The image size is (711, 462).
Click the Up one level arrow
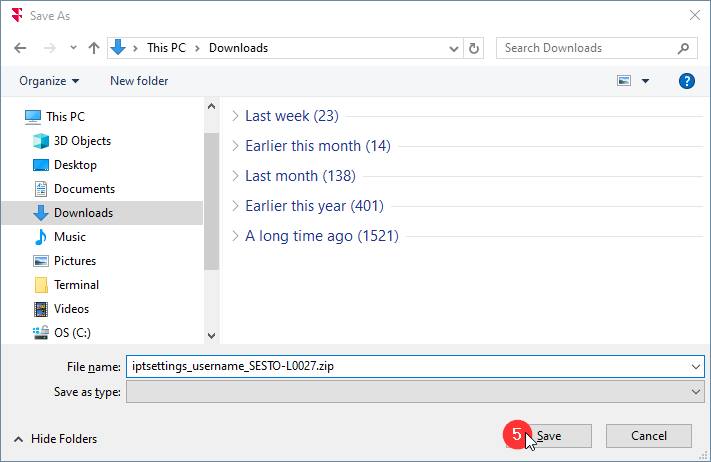click(x=94, y=48)
